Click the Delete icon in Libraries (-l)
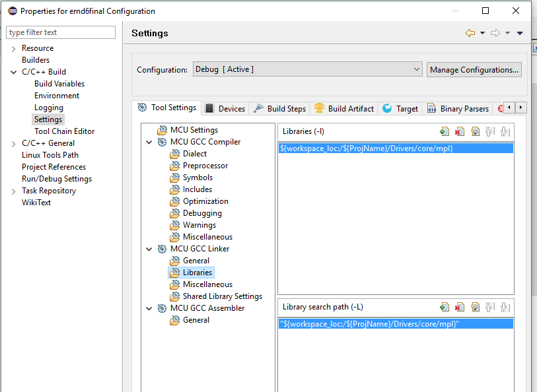Image resolution: width=537 pixels, height=392 pixels. click(460, 131)
